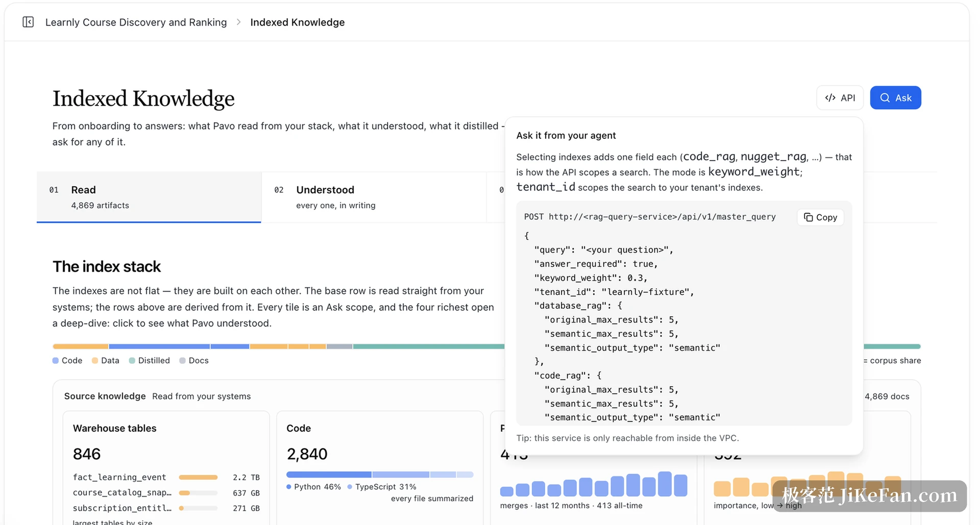Click the blue Ask button
980x525 pixels.
point(895,98)
